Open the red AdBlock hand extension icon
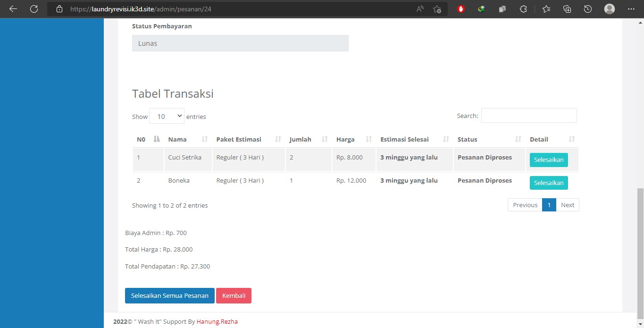Image resolution: width=644 pixels, height=328 pixels. pos(461,9)
